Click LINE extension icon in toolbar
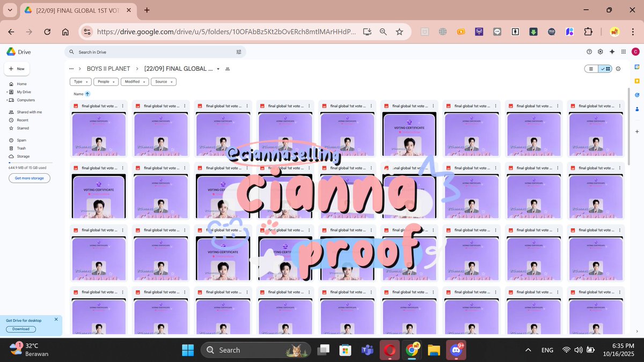The height and width of the screenshot is (362, 644). (x=497, y=32)
